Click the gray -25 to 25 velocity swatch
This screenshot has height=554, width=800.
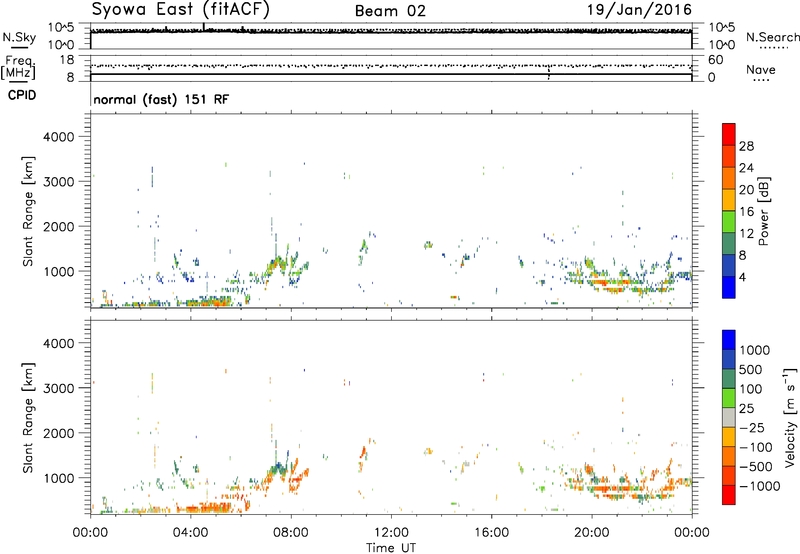729,417
